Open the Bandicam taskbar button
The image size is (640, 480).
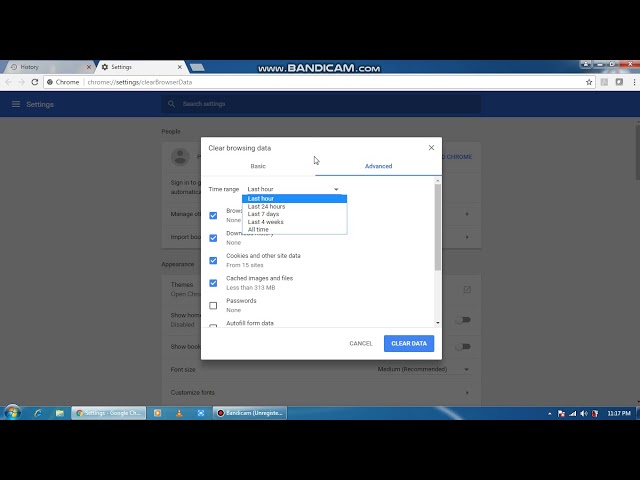click(250, 413)
